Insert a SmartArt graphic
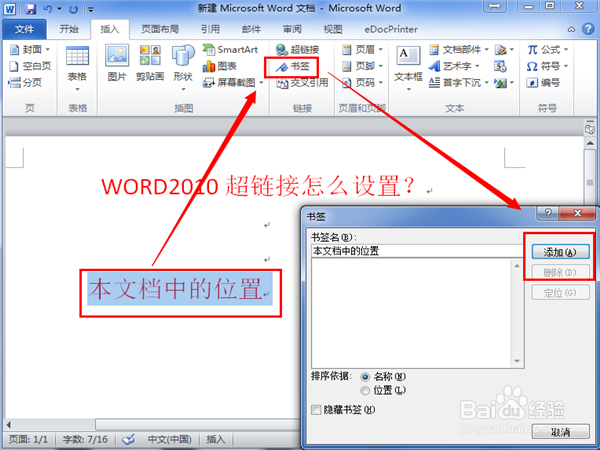The image size is (600, 450). [x=230, y=49]
